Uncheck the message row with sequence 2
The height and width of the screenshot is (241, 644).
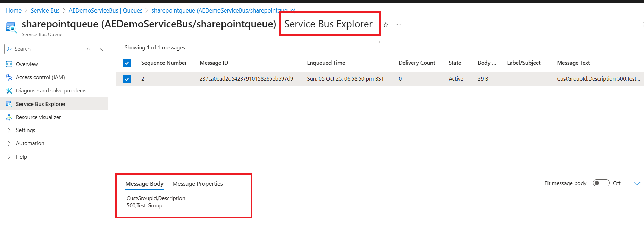pyautogui.click(x=127, y=79)
